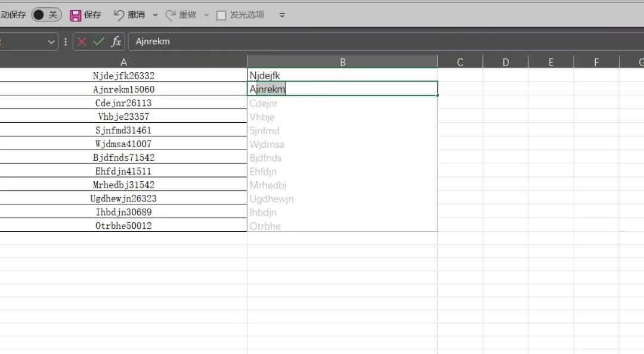This screenshot has width=644, height=354.
Task: Select cell containing Ugdhewjn26323
Action: tap(123, 198)
